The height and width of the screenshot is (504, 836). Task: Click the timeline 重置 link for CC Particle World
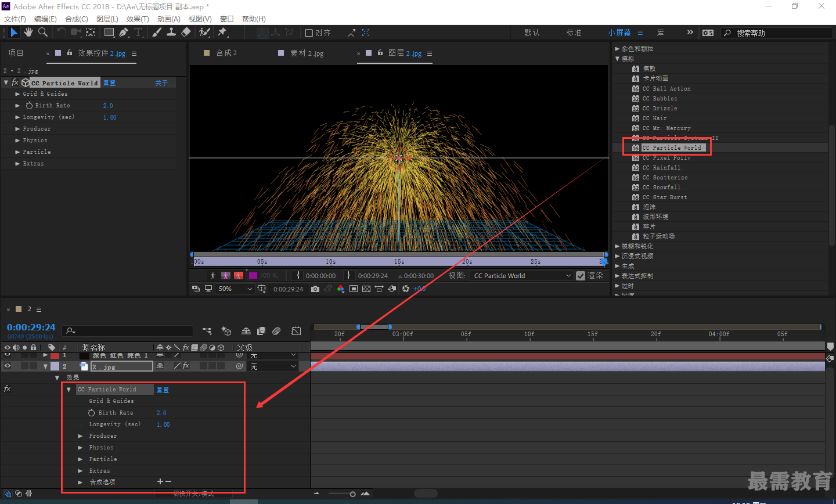163,390
